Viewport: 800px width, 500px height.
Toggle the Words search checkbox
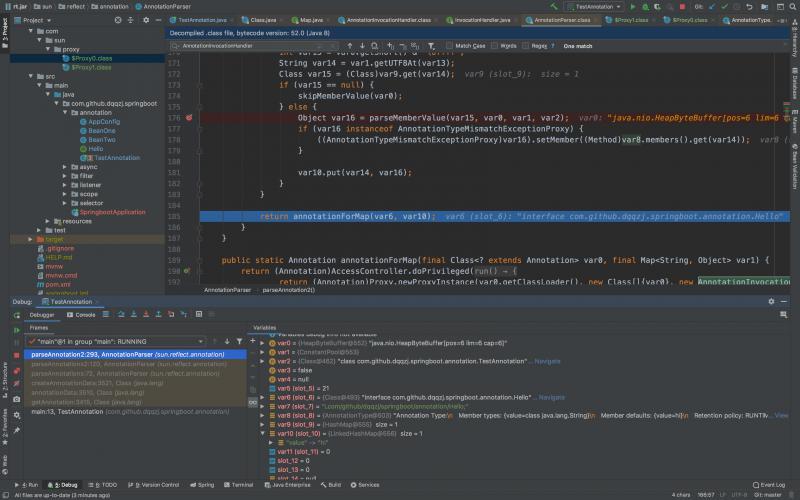click(494, 45)
